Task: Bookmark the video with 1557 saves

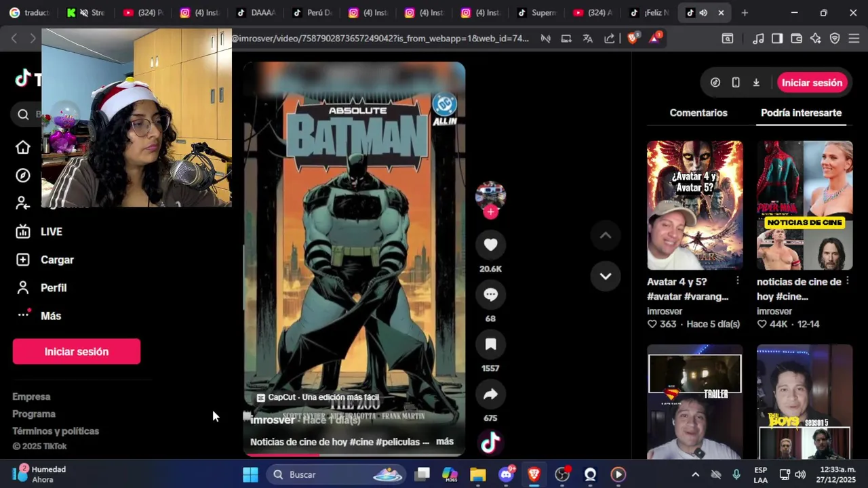Action: click(x=490, y=344)
